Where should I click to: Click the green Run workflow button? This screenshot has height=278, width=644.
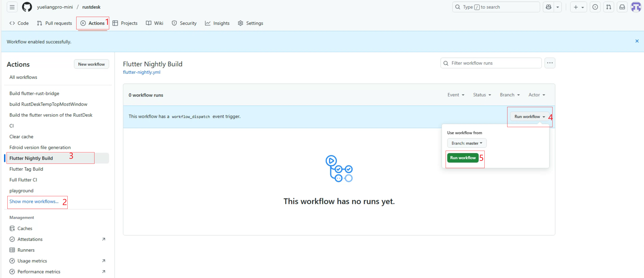click(x=463, y=158)
